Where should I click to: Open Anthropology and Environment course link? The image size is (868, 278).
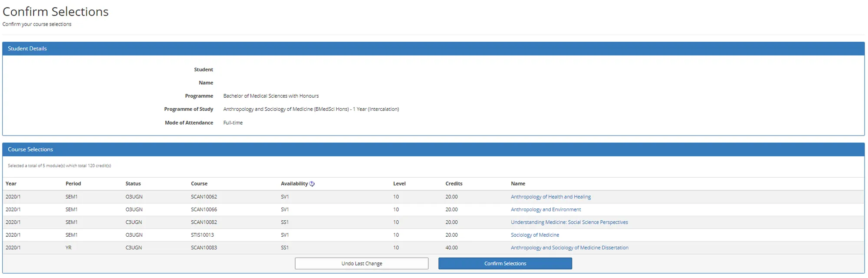(546, 209)
